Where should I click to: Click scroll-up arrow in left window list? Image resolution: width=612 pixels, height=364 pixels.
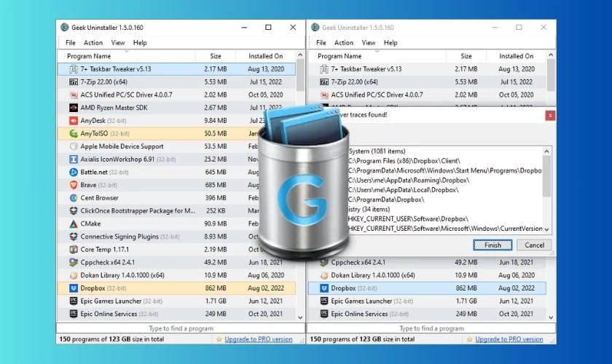(300, 55)
